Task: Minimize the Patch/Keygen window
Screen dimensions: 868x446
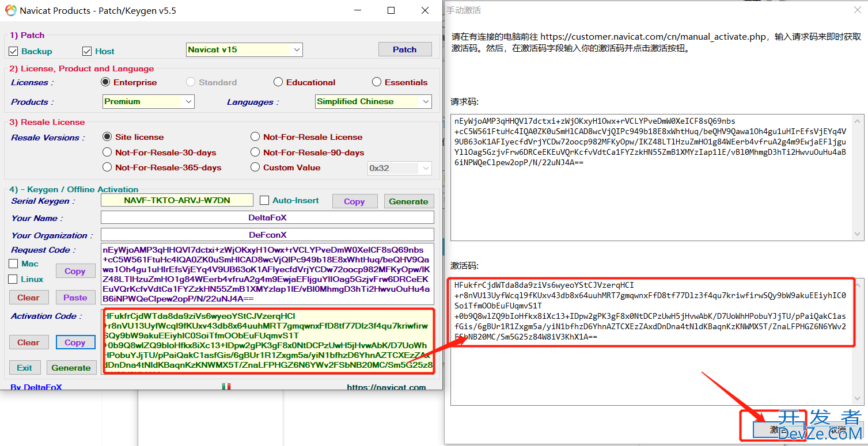Action: [357, 10]
